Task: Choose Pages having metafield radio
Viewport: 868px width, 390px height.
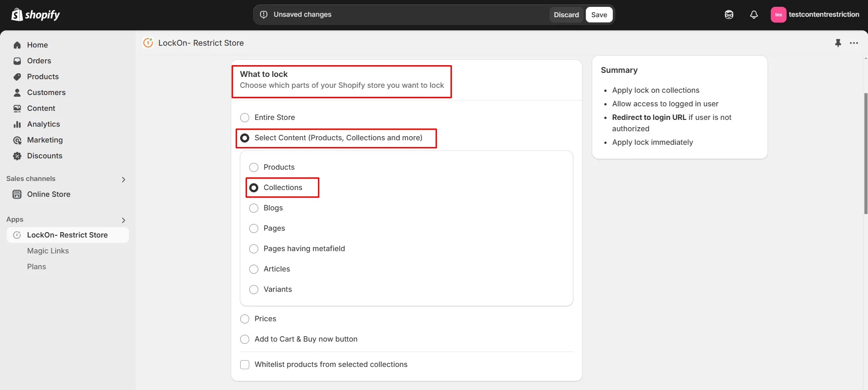Action: pyautogui.click(x=254, y=249)
